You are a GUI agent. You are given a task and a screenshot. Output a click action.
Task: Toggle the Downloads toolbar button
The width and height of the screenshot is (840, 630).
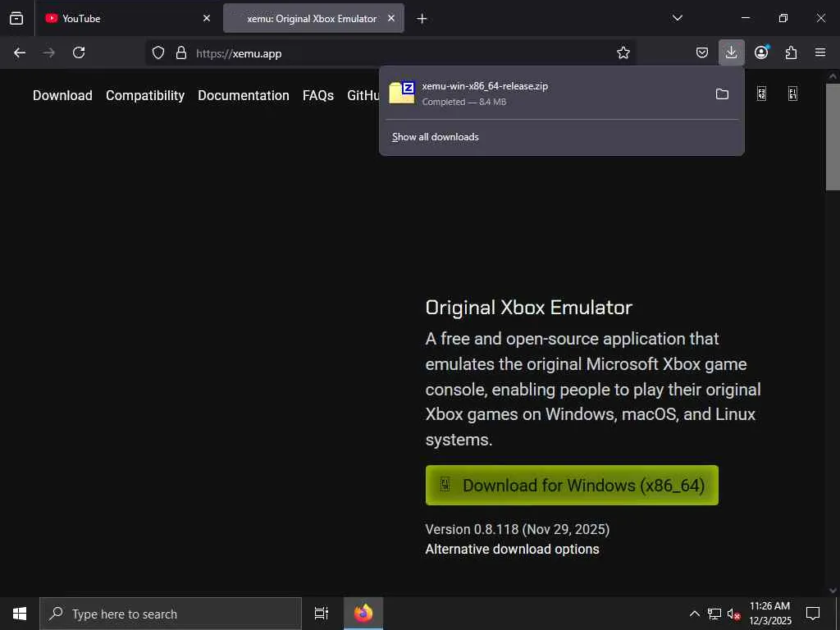click(731, 52)
